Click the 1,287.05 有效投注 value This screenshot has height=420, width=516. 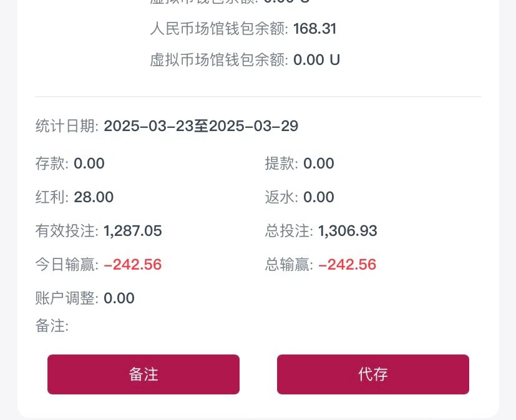[x=133, y=231]
